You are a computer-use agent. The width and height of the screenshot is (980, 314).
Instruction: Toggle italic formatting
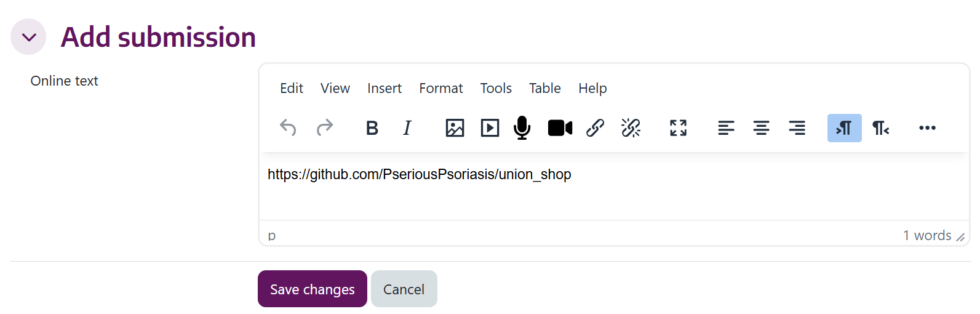(x=407, y=128)
